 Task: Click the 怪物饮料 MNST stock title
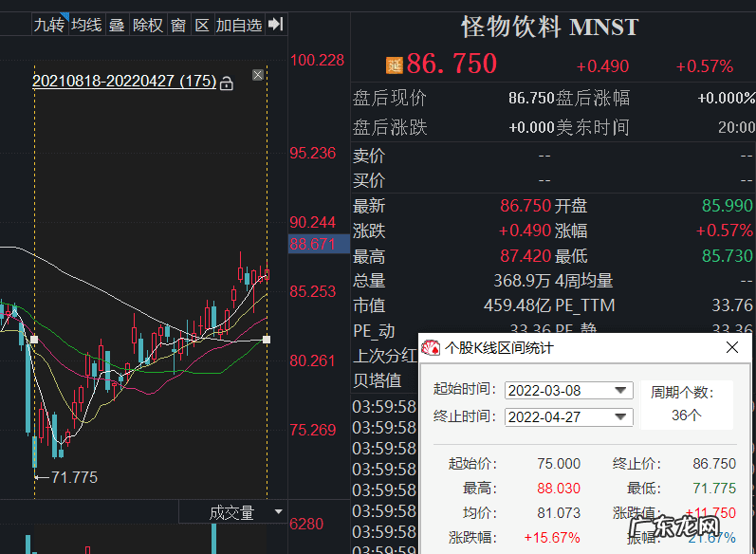pos(549,27)
